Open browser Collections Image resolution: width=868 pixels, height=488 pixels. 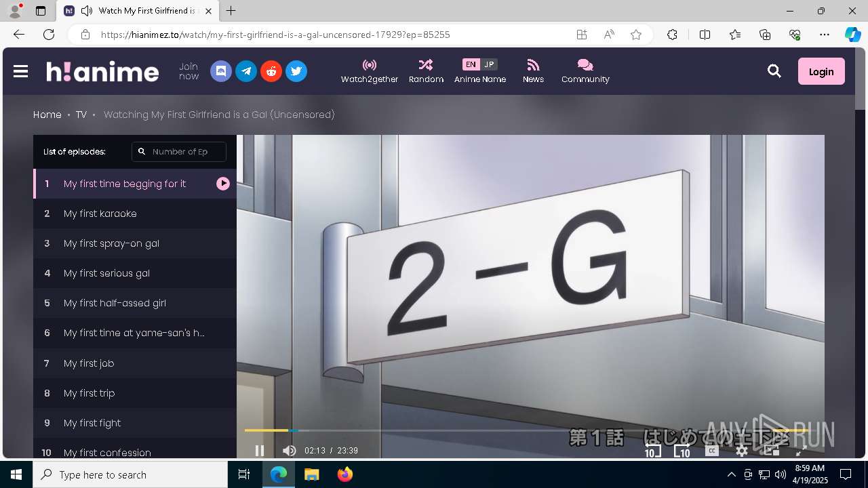point(765,35)
